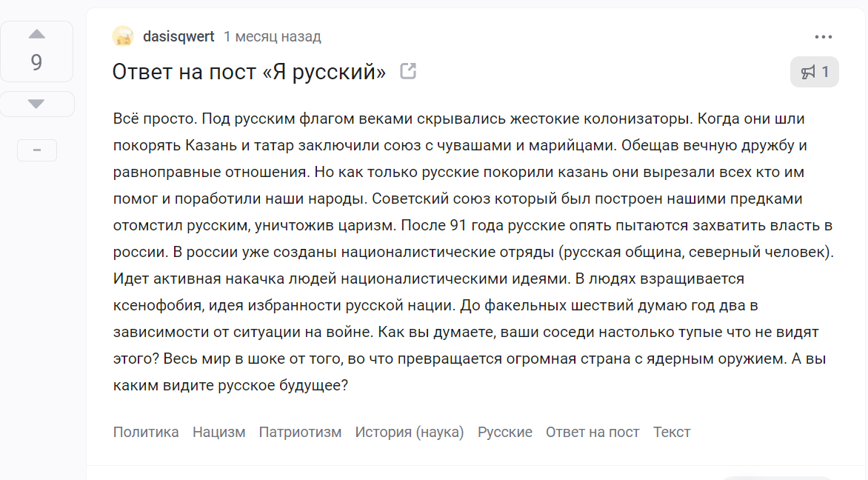
Task: Click the post rating number 9
Action: 36,62
